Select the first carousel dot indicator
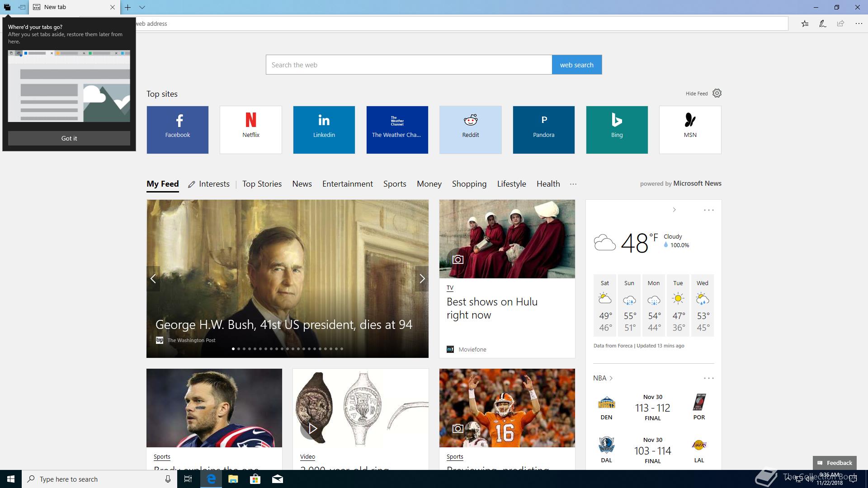 point(233,349)
